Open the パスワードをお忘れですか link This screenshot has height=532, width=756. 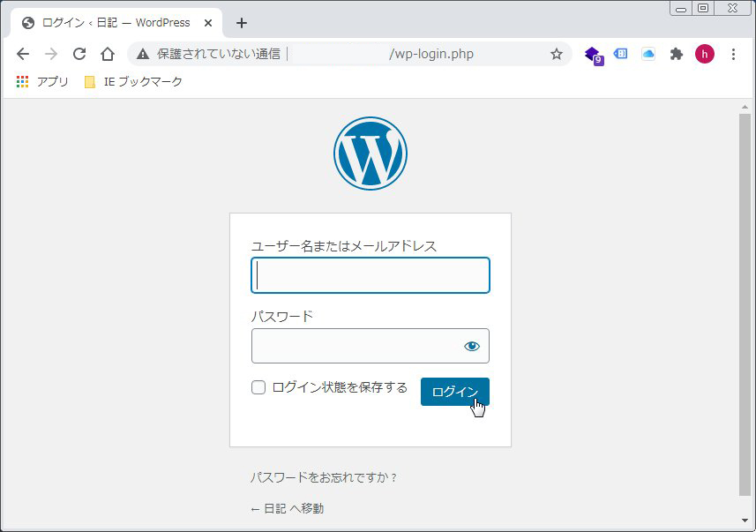324,477
